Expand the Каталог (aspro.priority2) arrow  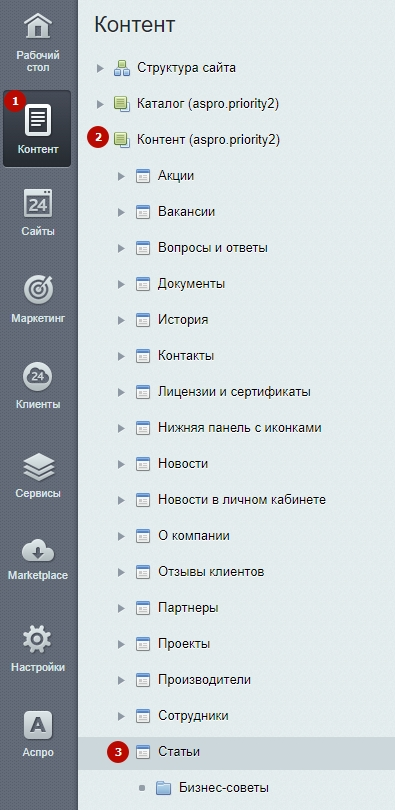point(100,104)
